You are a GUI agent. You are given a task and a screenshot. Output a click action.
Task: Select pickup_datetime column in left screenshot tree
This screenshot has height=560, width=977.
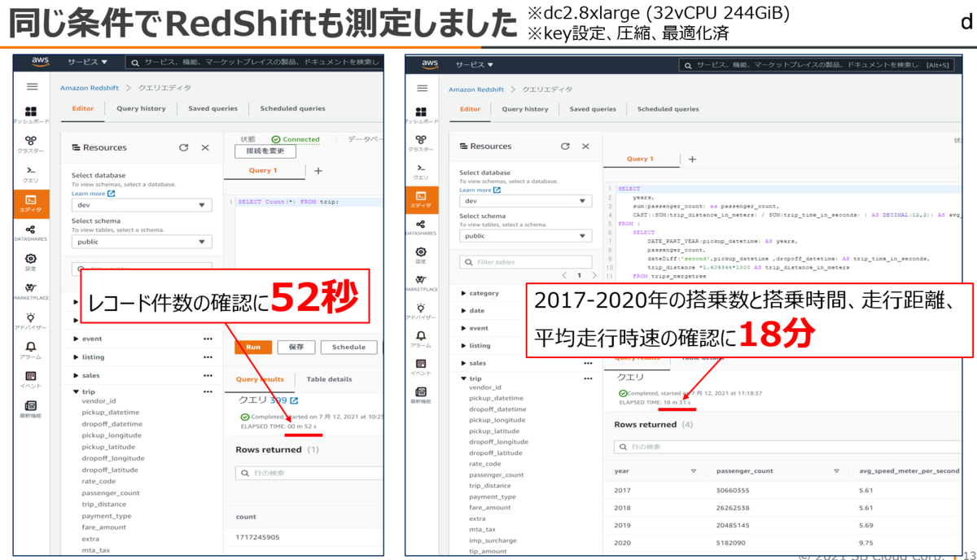(x=111, y=412)
